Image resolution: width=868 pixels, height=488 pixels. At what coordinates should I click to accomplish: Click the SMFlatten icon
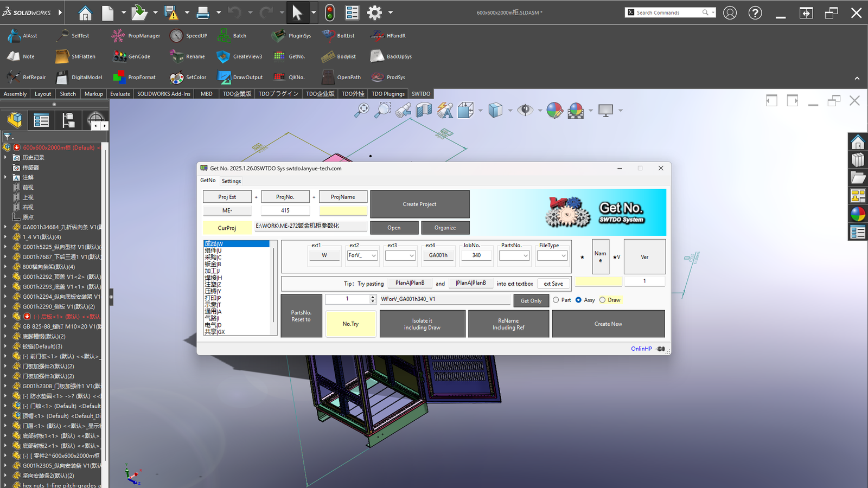[x=62, y=56]
